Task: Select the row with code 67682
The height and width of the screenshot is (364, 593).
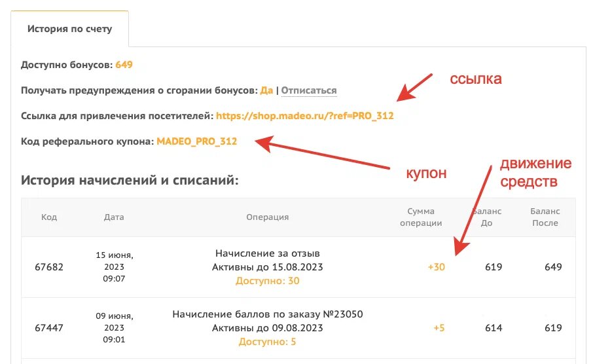Action: (298, 267)
